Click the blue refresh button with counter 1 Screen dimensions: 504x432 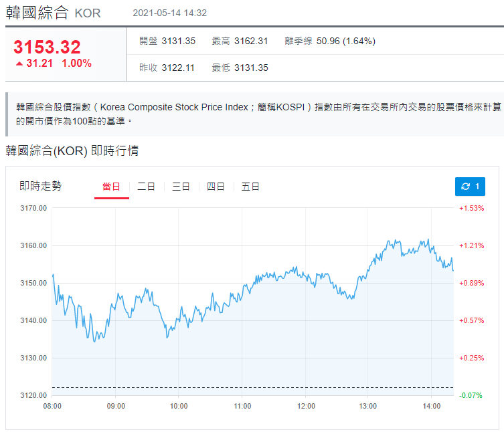click(470, 187)
